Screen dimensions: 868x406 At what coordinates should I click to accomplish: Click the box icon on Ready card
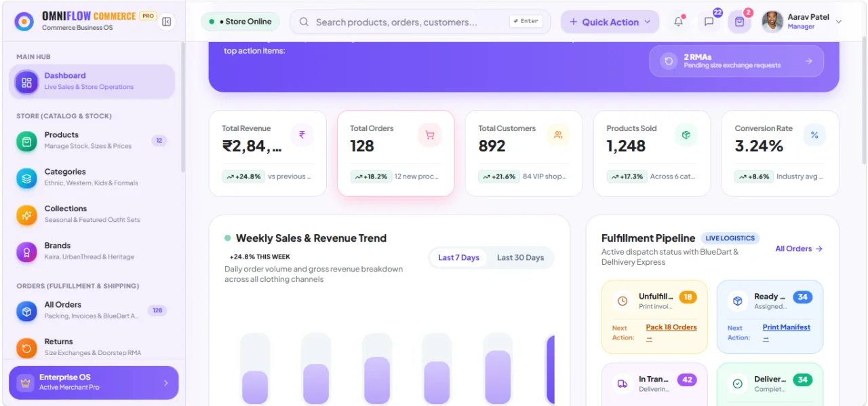click(x=737, y=301)
